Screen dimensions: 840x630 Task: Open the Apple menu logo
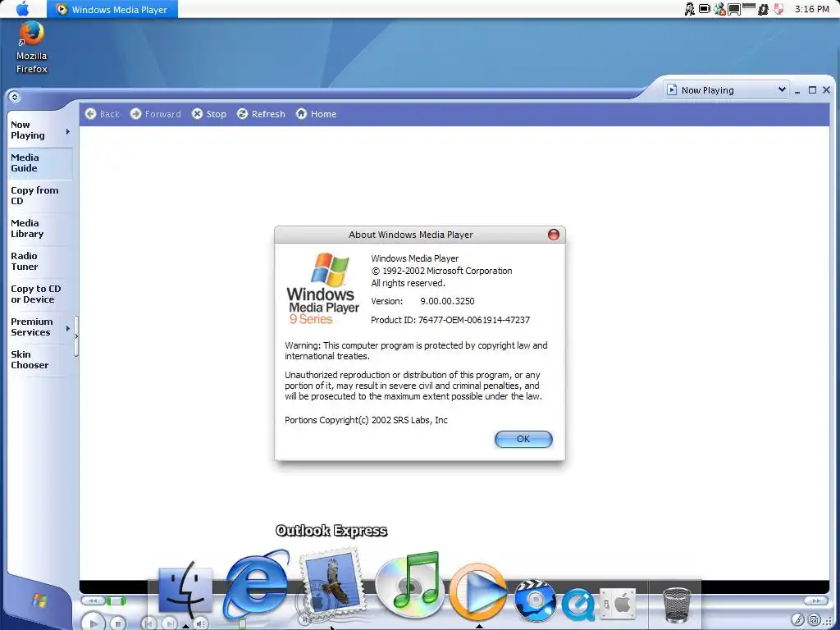coord(23,8)
